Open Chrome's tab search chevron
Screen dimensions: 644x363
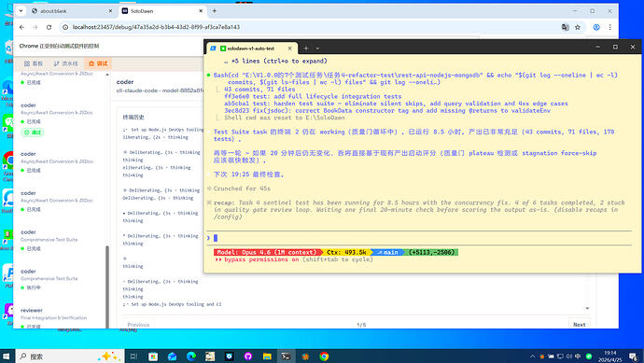point(21,11)
